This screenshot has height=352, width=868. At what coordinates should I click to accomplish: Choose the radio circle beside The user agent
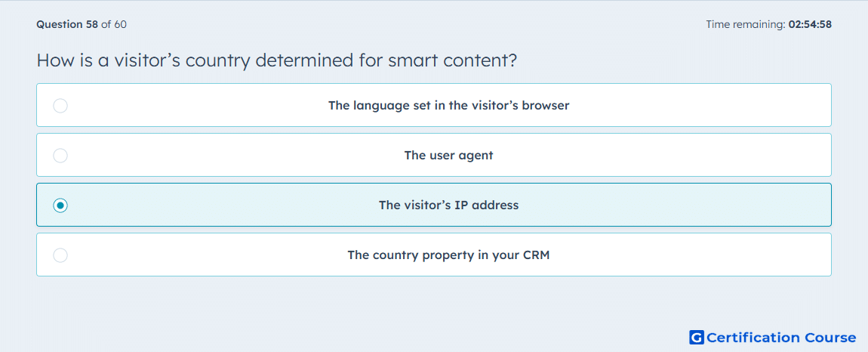click(x=60, y=156)
